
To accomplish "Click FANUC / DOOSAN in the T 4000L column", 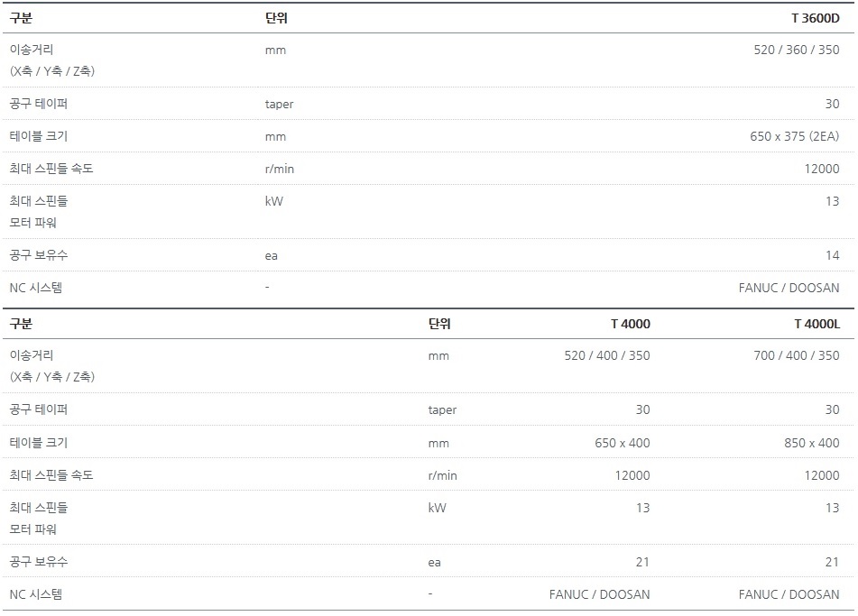I will tap(789, 594).
